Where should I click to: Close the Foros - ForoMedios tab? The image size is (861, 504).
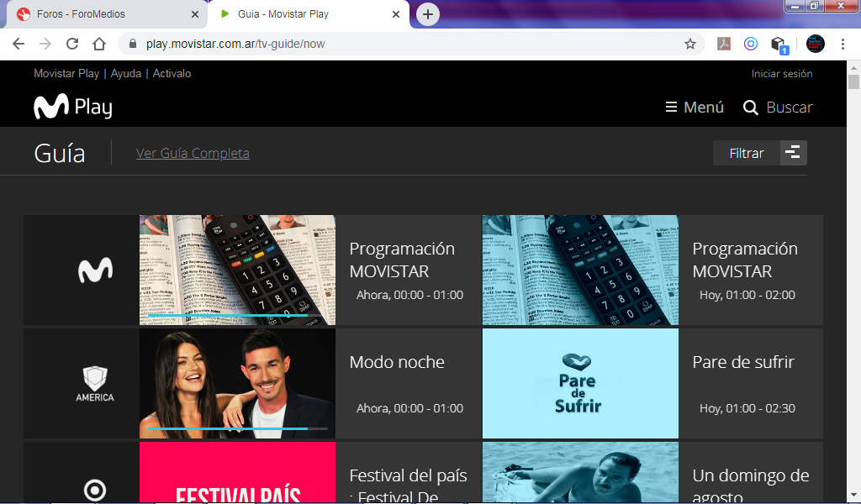tap(195, 14)
